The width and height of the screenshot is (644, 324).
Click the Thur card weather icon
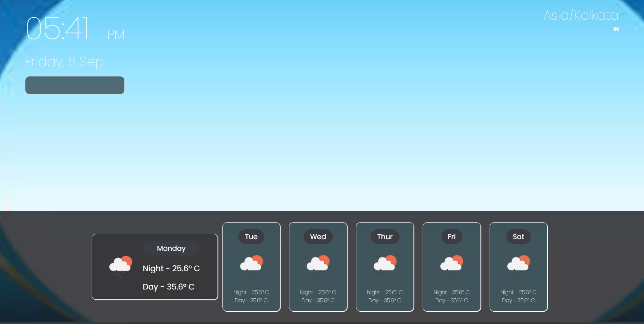385,266
